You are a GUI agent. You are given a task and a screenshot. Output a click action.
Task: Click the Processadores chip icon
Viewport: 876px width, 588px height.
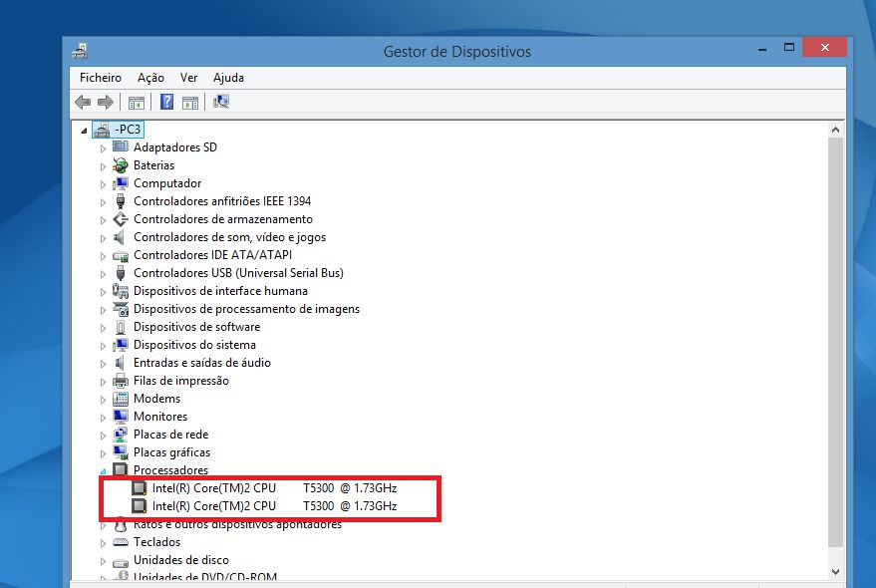[121, 470]
